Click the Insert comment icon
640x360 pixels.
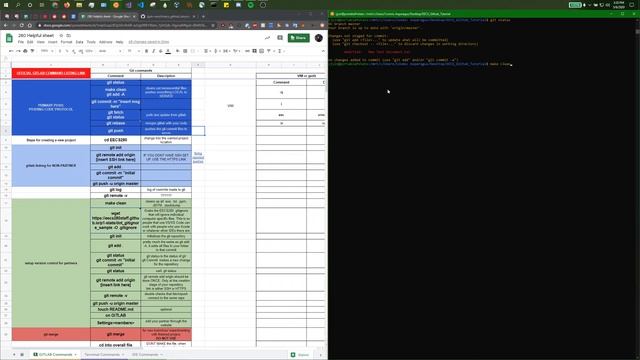click(x=254, y=51)
